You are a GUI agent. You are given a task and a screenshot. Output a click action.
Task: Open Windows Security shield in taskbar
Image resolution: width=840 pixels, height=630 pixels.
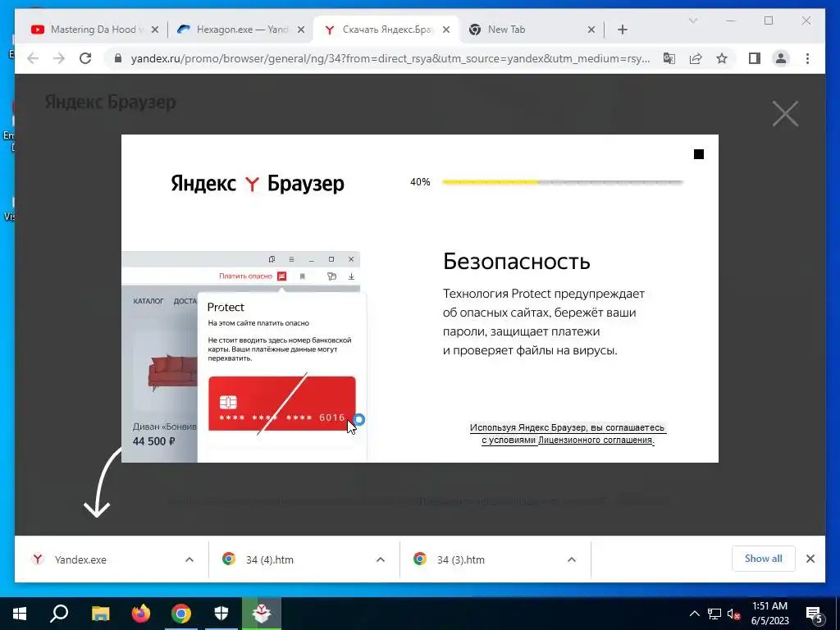pyautogui.click(x=221, y=614)
